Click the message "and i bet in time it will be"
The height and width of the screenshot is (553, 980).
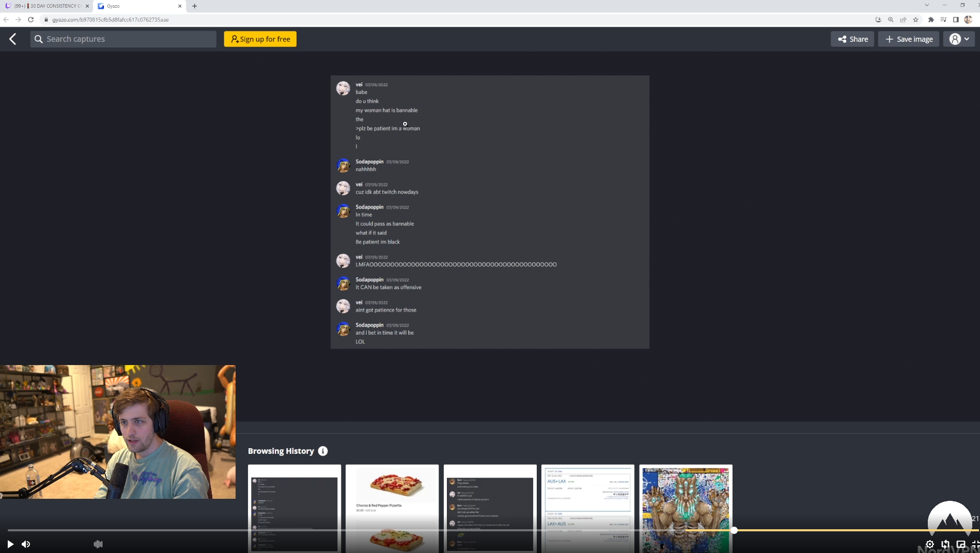point(385,333)
